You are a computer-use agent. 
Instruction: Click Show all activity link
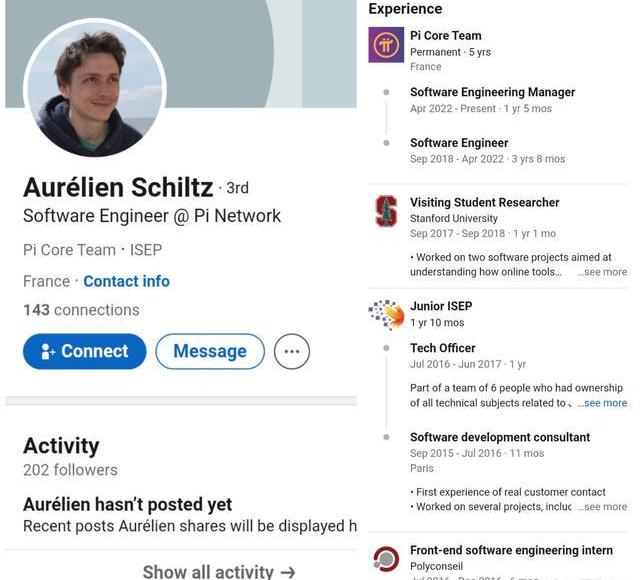coord(219,571)
